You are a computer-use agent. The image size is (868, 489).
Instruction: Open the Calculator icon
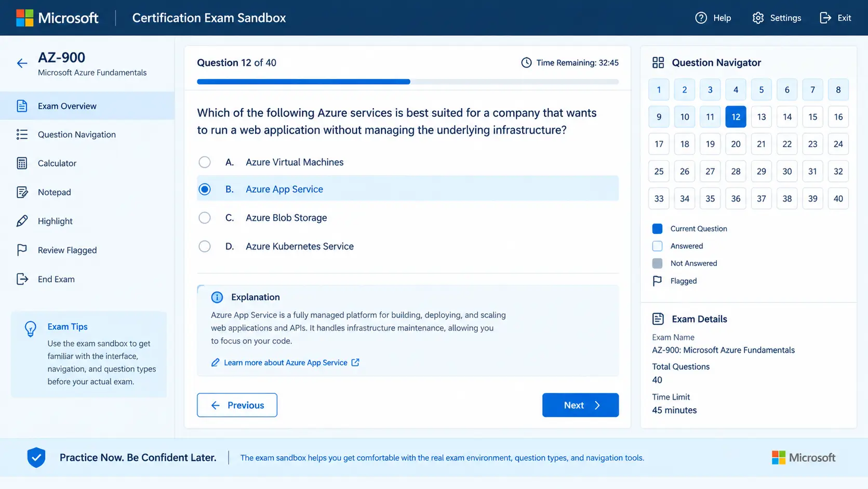22,163
